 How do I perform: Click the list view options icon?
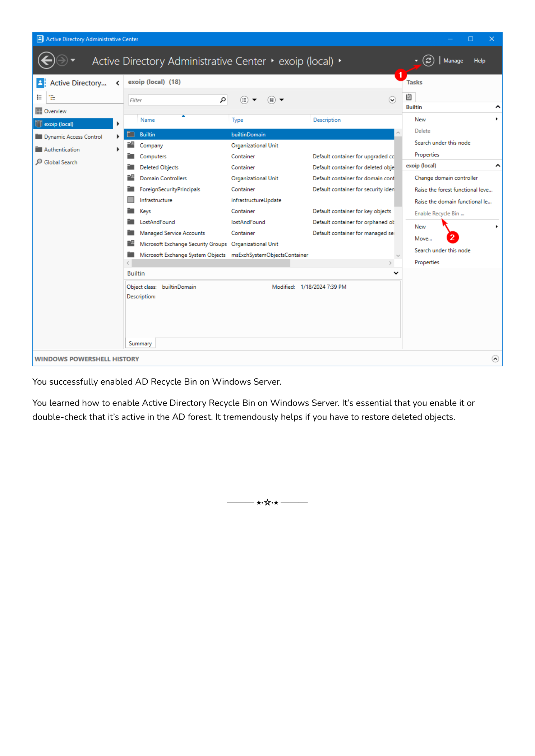coord(244,100)
